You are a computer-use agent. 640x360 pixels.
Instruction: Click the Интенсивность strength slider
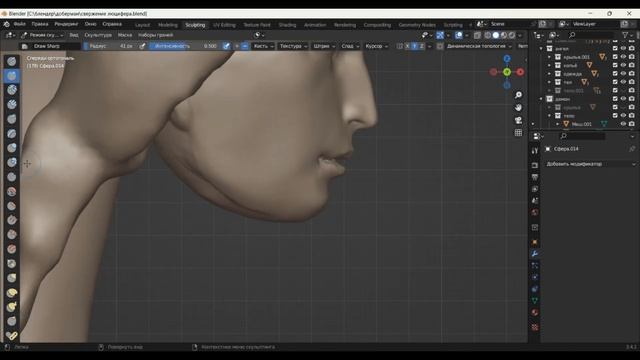point(184,46)
